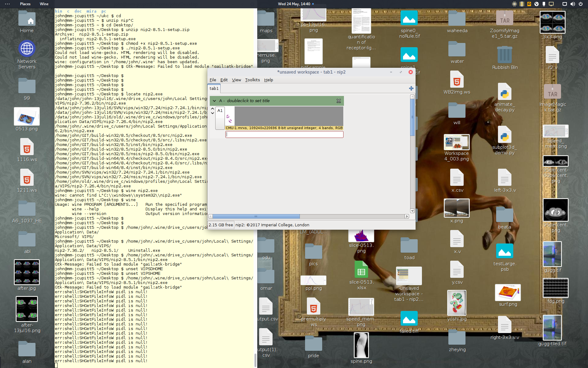This screenshot has height=368, width=588.
Task: Open the Toolkits menu in nip2
Action: coord(252,80)
